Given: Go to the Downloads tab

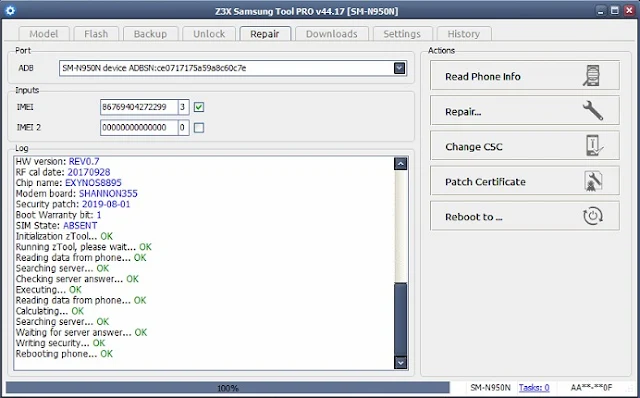Looking at the screenshot, I should (x=332, y=34).
